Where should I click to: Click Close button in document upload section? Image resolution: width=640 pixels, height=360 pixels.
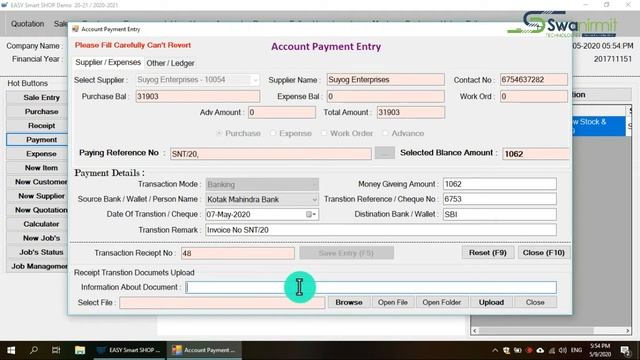click(535, 302)
